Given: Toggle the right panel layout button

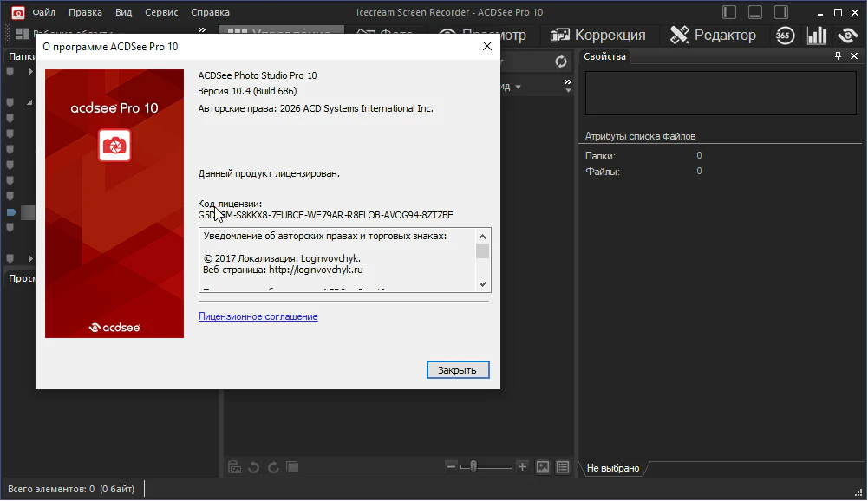Looking at the screenshot, I should 781,12.
